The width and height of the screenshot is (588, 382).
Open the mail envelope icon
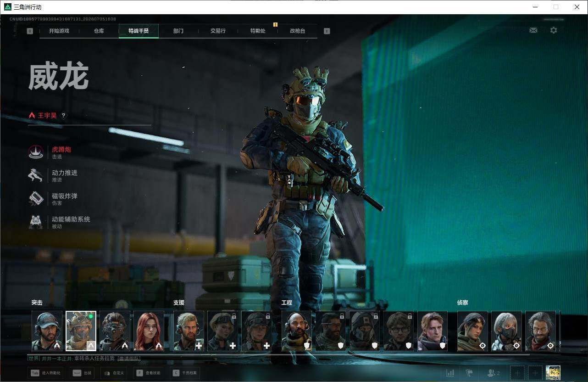pos(533,30)
